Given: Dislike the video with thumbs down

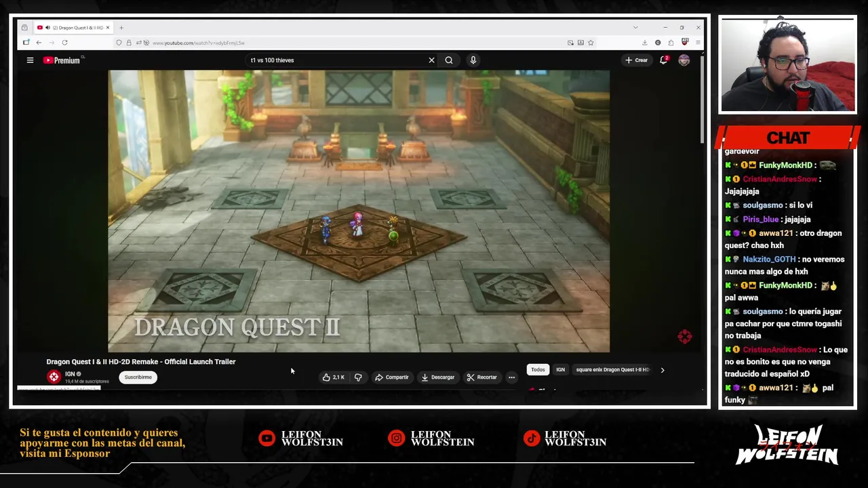Looking at the screenshot, I should pyautogui.click(x=358, y=378).
